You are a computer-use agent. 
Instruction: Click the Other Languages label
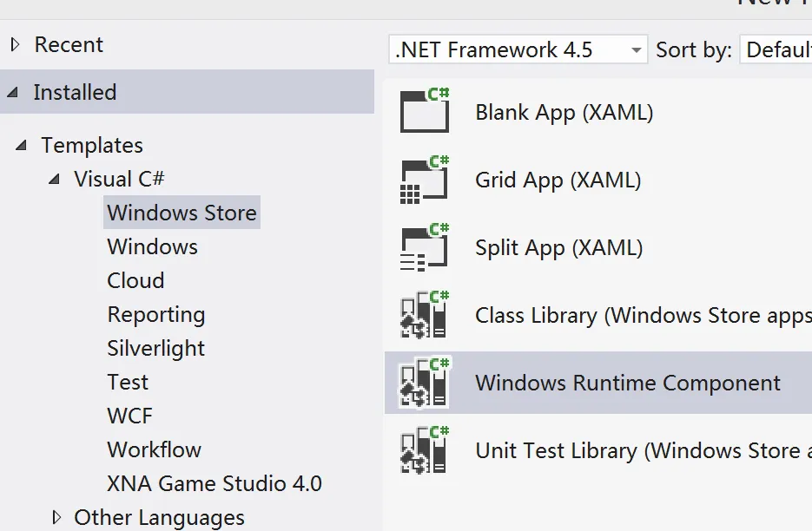[x=159, y=517]
